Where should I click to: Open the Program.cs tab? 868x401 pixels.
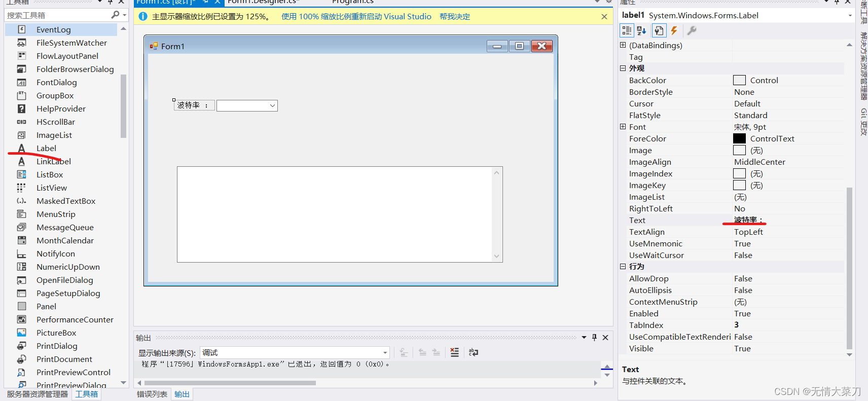click(x=352, y=2)
